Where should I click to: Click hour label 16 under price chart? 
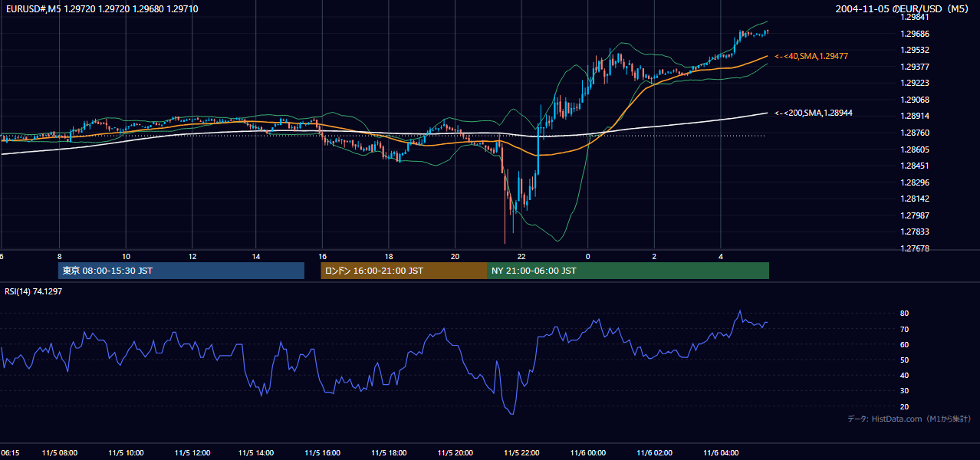click(323, 256)
